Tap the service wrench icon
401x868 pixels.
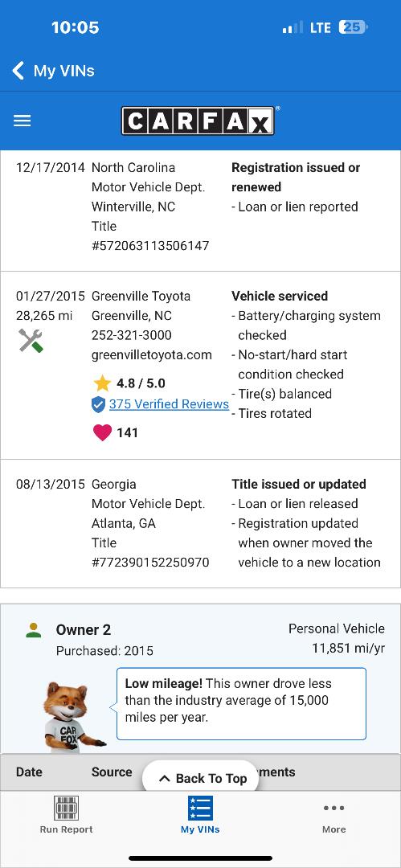coord(31,341)
